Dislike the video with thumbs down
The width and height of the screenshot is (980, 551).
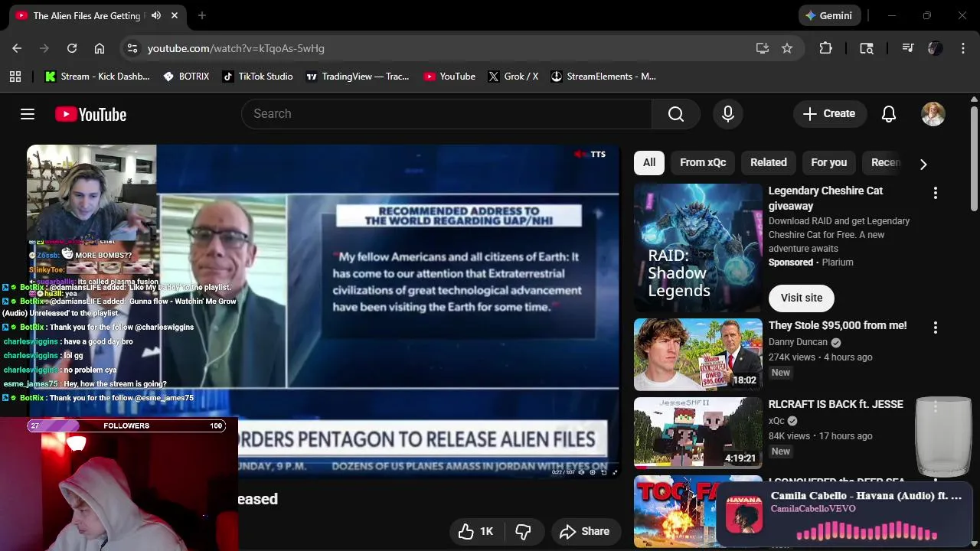[x=523, y=531]
